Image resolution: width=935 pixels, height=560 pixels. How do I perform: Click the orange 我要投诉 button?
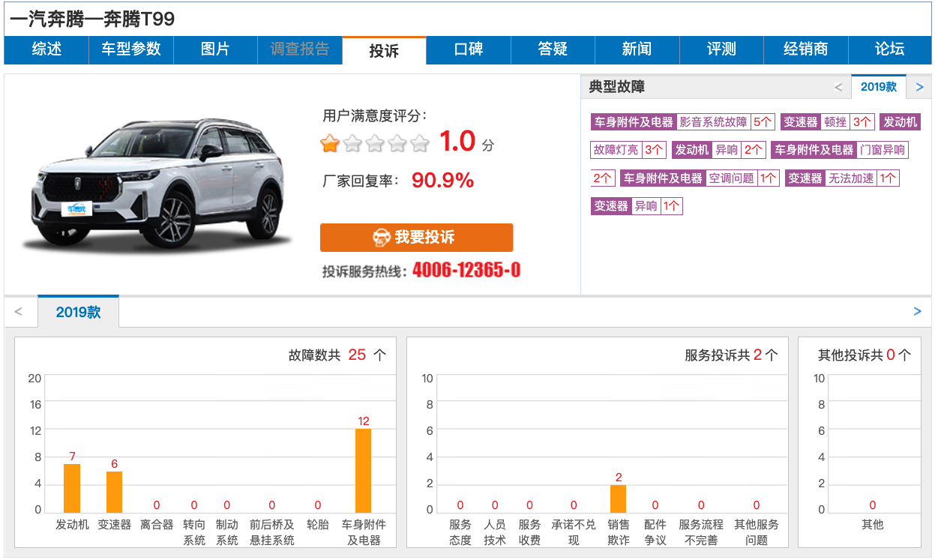click(x=416, y=238)
